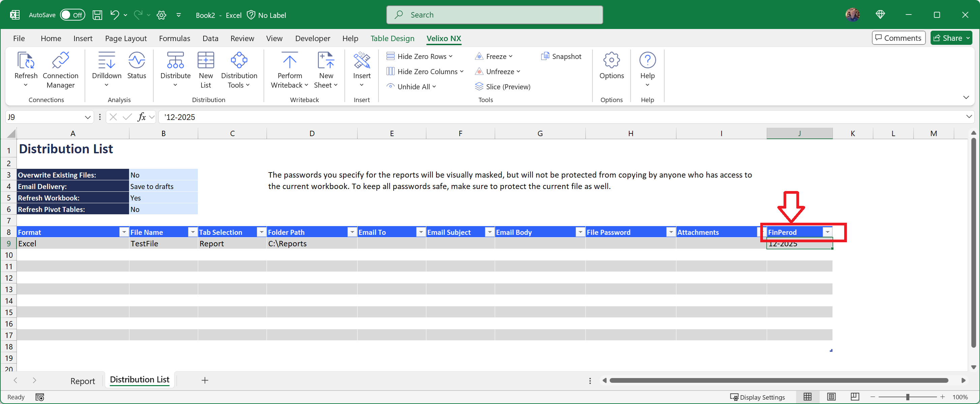Screen dimensions: 980x404
Task: Toggle the AutoSave switch
Action: 72,15
